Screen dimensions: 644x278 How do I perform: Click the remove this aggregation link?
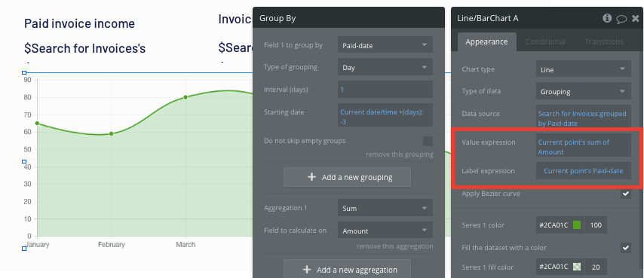click(394, 246)
